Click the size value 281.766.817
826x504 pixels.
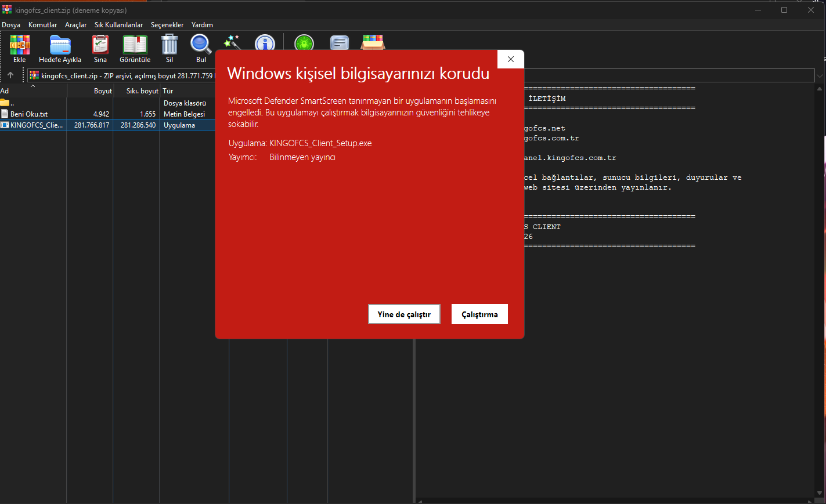coord(92,125)
